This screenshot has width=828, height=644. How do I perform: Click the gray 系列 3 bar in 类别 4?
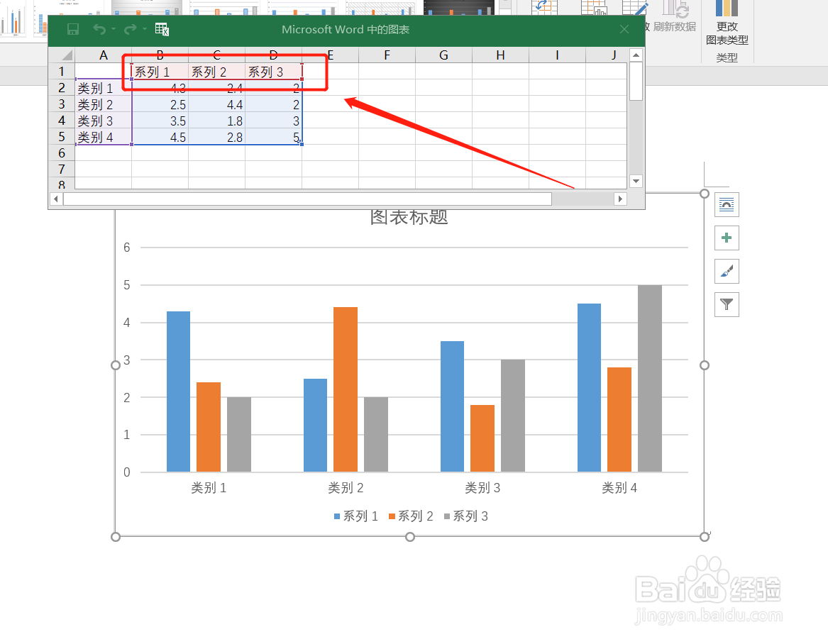(649, 379)
